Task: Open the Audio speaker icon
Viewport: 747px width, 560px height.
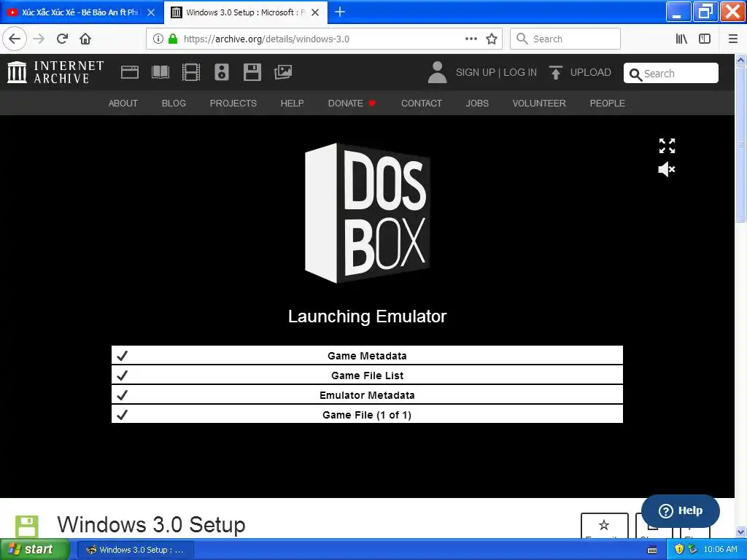Action: (x=222, y=72)
